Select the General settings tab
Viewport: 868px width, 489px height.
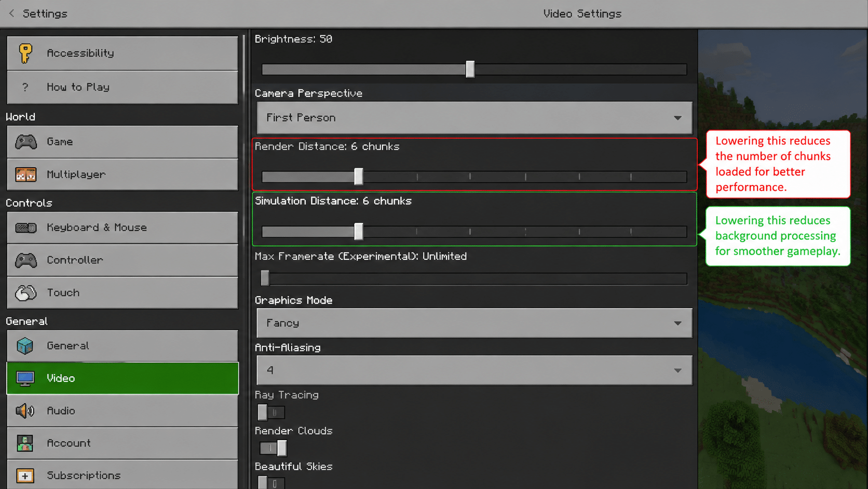[x=123, y=346]
